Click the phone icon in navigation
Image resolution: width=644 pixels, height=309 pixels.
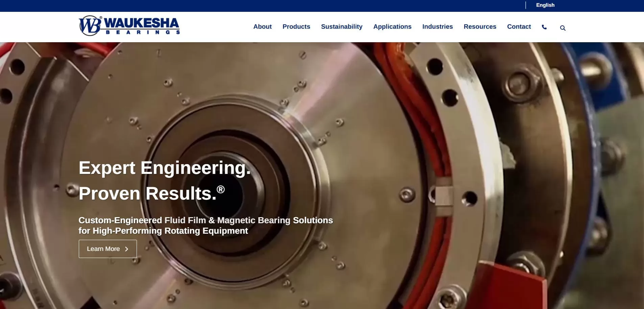(x=544, y=27)
